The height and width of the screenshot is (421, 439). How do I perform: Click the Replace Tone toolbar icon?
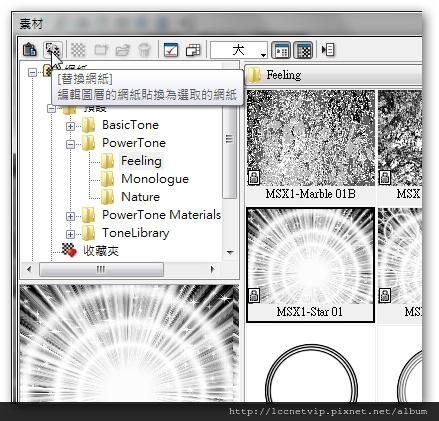pyautogui.click(x=53, y=50)
